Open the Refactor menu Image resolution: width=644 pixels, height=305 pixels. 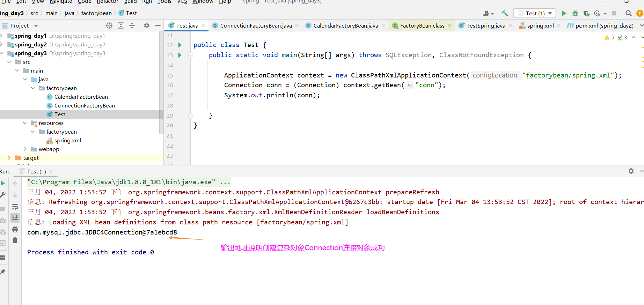click(x=108, y=1)
